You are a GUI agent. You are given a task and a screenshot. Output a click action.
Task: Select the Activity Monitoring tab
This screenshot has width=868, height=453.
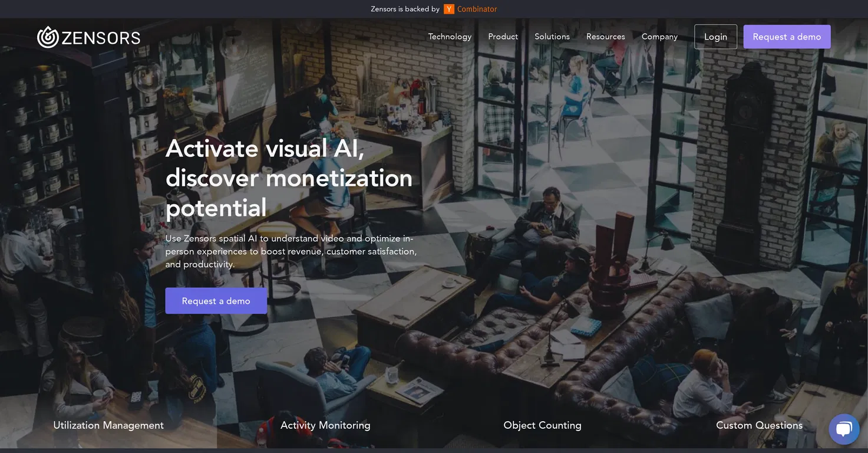(x=325, y=425)
